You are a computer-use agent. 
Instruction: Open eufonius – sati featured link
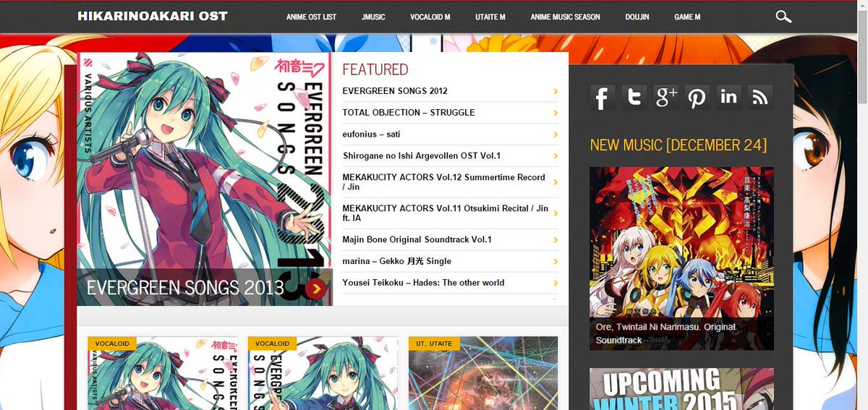pos(371,134)
